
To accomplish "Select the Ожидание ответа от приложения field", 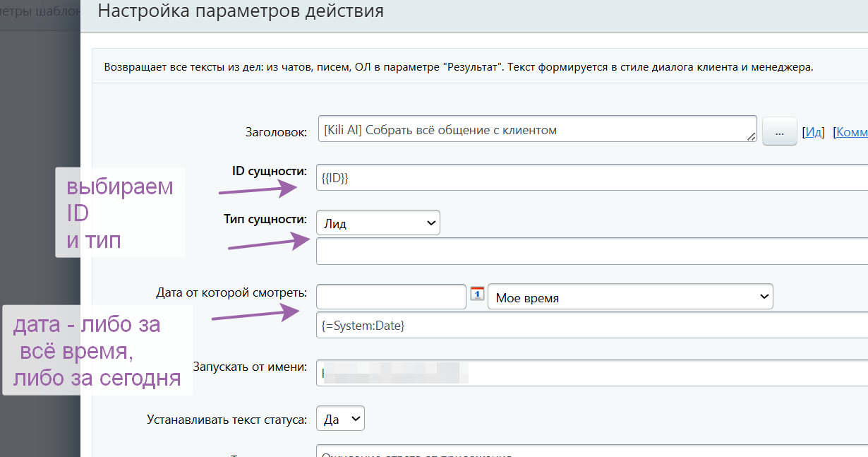I will tap(494, 453).
